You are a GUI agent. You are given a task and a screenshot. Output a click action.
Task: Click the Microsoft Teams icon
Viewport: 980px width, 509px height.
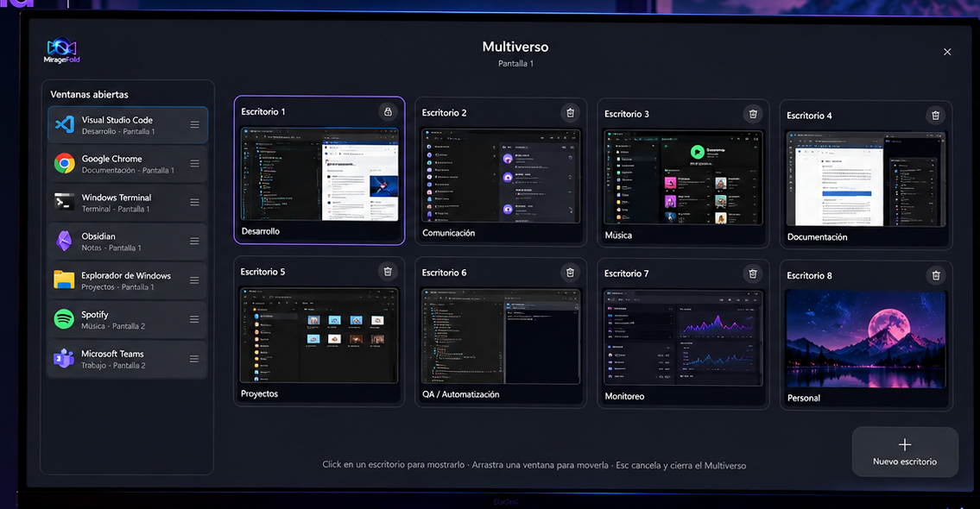click(x=64, y=359)
